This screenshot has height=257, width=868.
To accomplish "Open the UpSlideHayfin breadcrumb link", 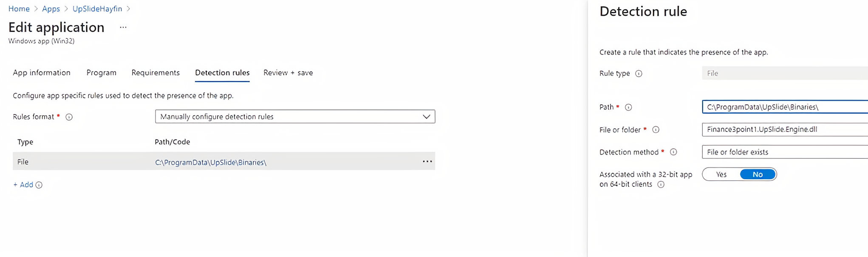I will [97, 9].
